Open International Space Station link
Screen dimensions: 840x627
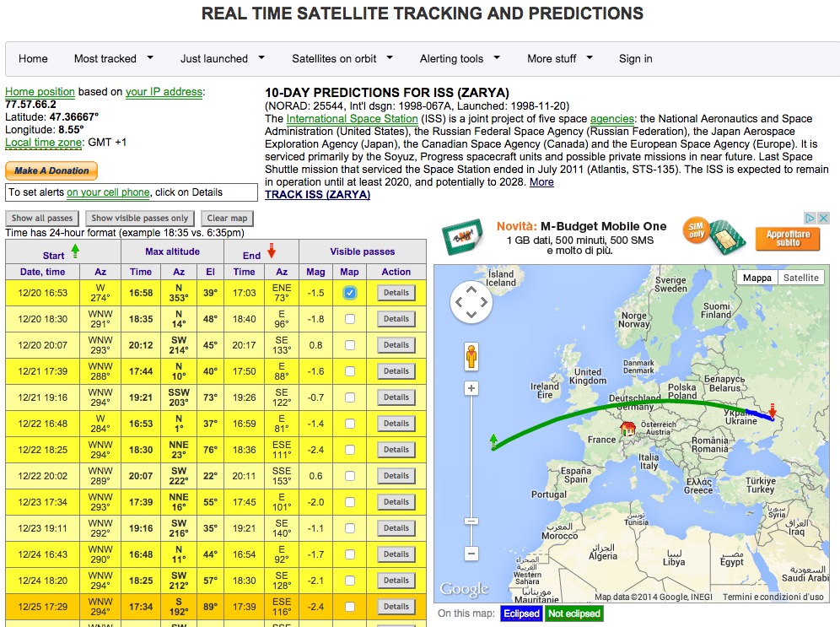pyautogui.click(x=352, y=118)
